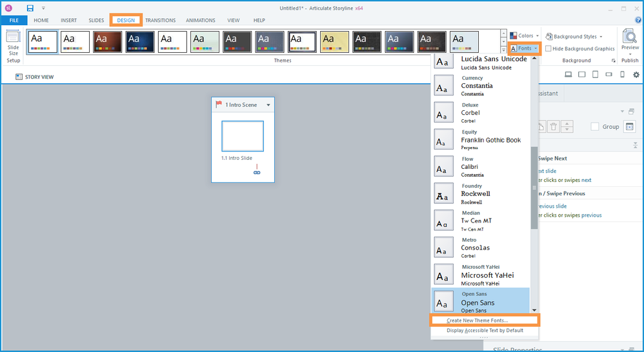Screen dimensions: 644x352
Task: Click the font list scroll down arrow
Action: pos(534,310)
